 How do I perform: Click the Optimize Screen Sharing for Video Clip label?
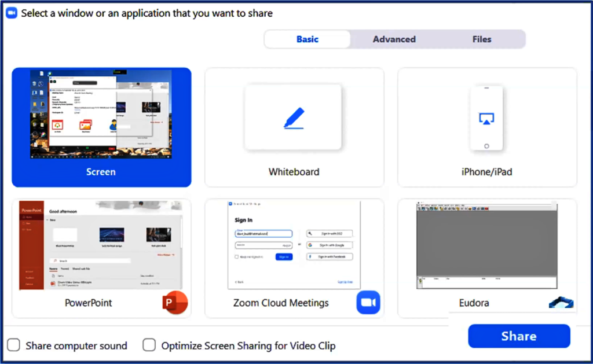[x=248, y=345]
